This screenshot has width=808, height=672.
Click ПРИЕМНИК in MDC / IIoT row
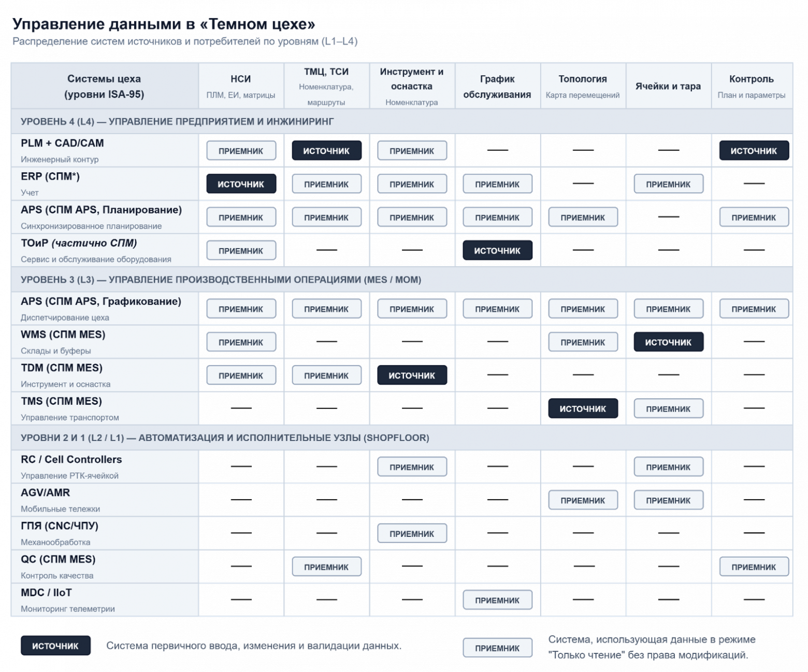(497, 600)
